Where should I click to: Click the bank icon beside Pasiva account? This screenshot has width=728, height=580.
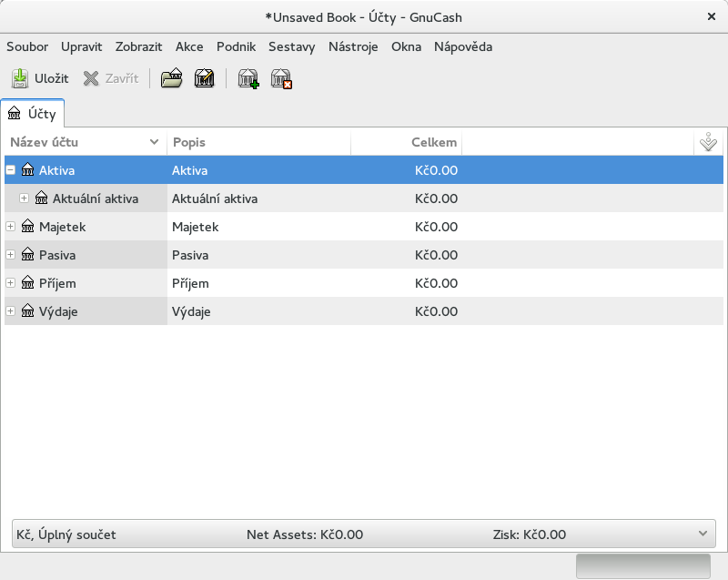[27, 255]
